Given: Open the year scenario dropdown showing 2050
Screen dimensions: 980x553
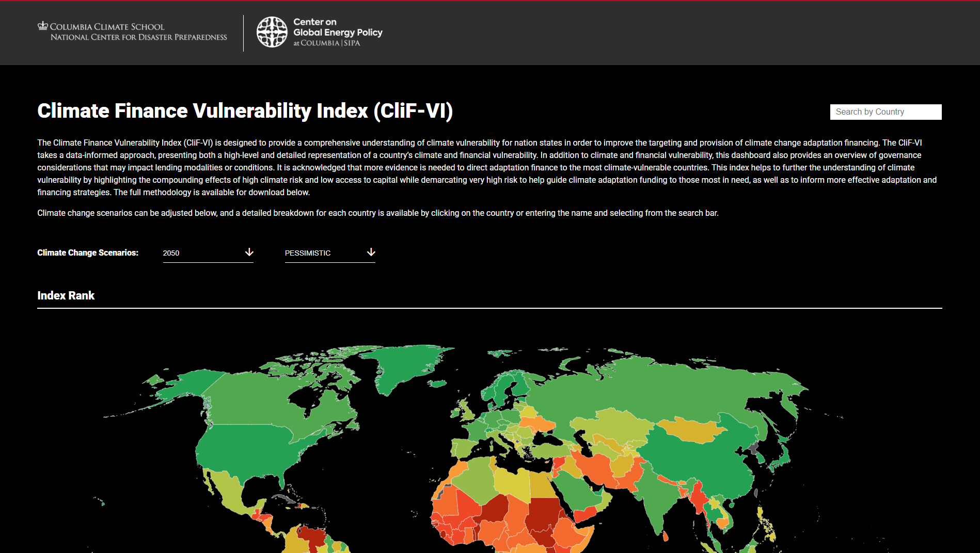Looking at the screenshot, I should (x=207, y=253).
